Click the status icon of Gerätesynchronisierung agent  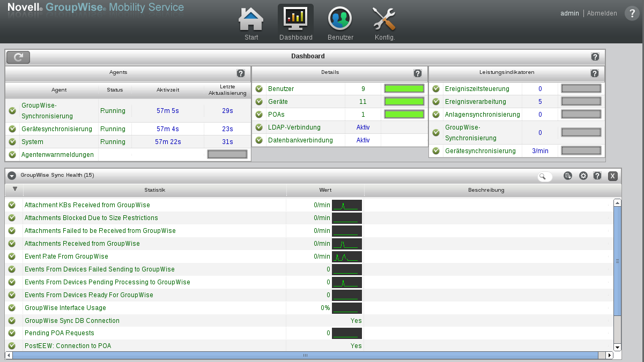pyautogui.click(x=12, y=129)
